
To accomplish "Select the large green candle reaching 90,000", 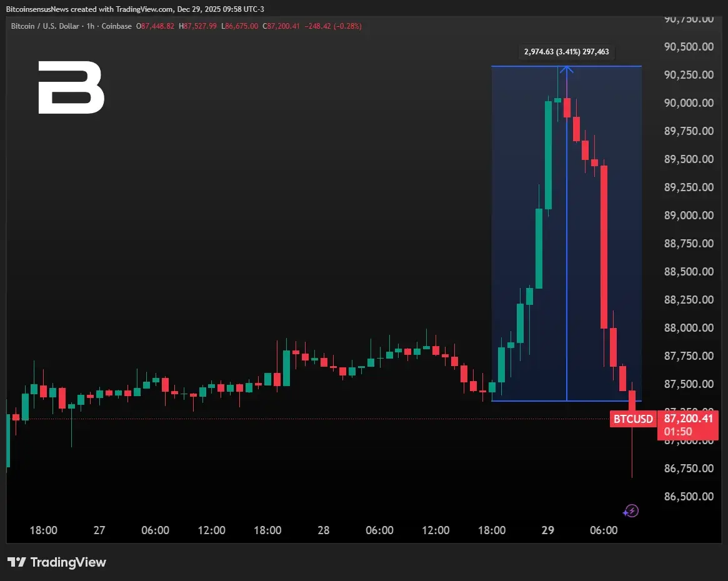I will 548,155.
